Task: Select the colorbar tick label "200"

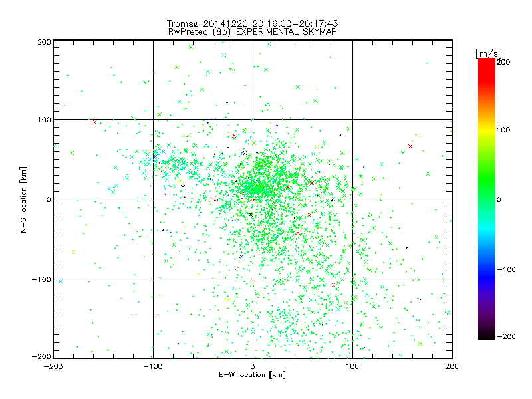Action: (503, 62)
